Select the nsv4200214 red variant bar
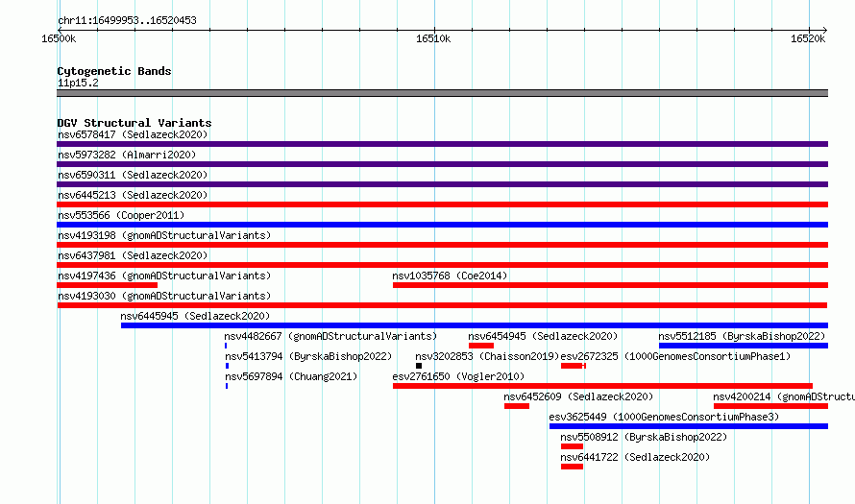855x504 pixels. pyautogui.click(x=770, y=406)
